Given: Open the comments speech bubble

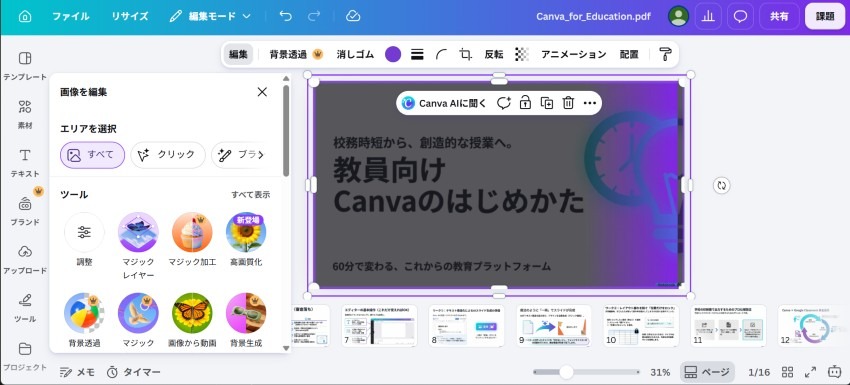Looking at the screenshot, I should (740, 16).
